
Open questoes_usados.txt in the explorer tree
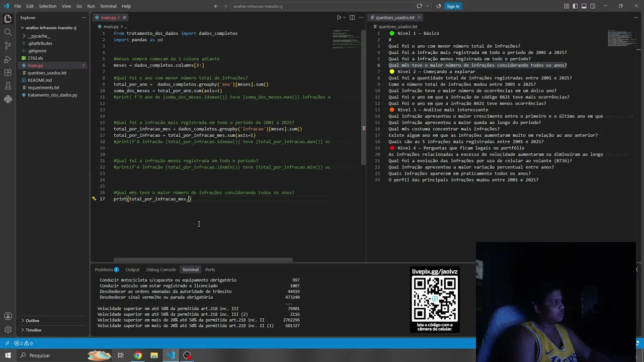(47, 73)
